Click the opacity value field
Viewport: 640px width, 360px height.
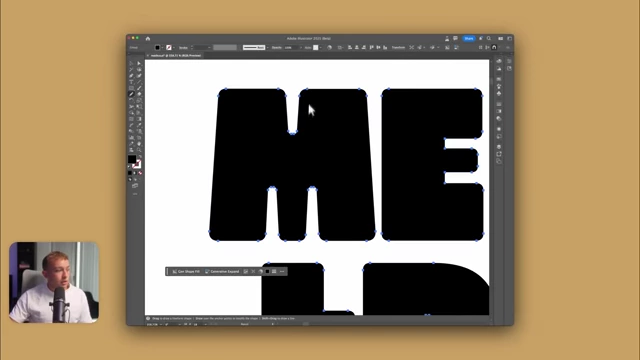coord(290,47)
